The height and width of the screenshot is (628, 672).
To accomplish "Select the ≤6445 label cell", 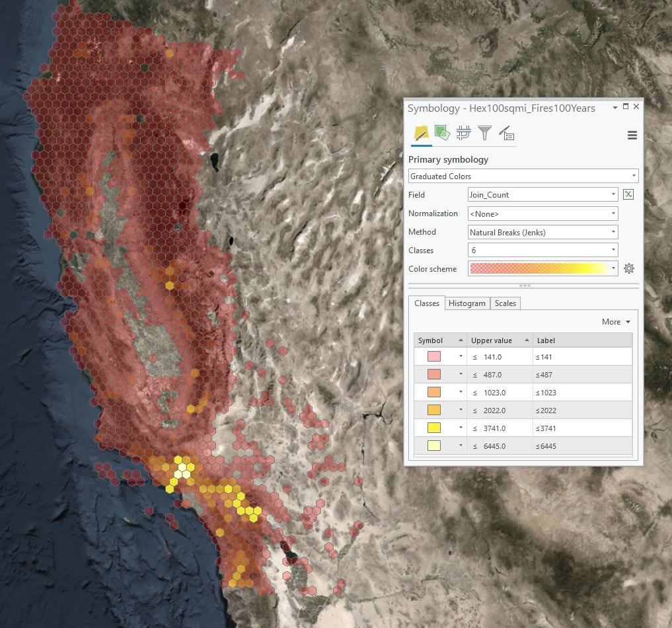I will (582, 446).
